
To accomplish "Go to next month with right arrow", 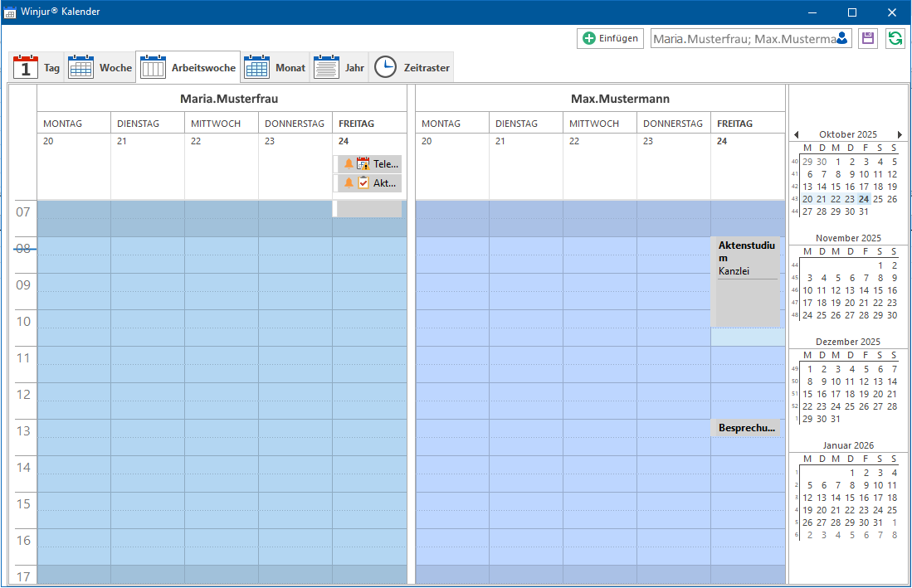I will coord(900,135).
